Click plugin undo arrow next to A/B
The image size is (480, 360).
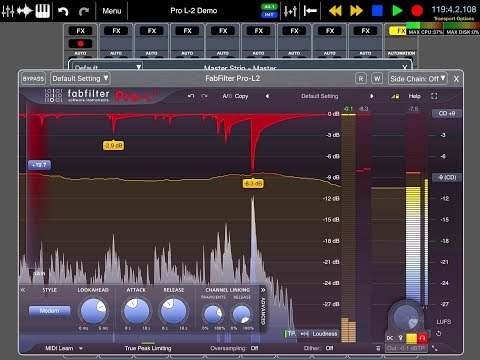coord(191,96)
